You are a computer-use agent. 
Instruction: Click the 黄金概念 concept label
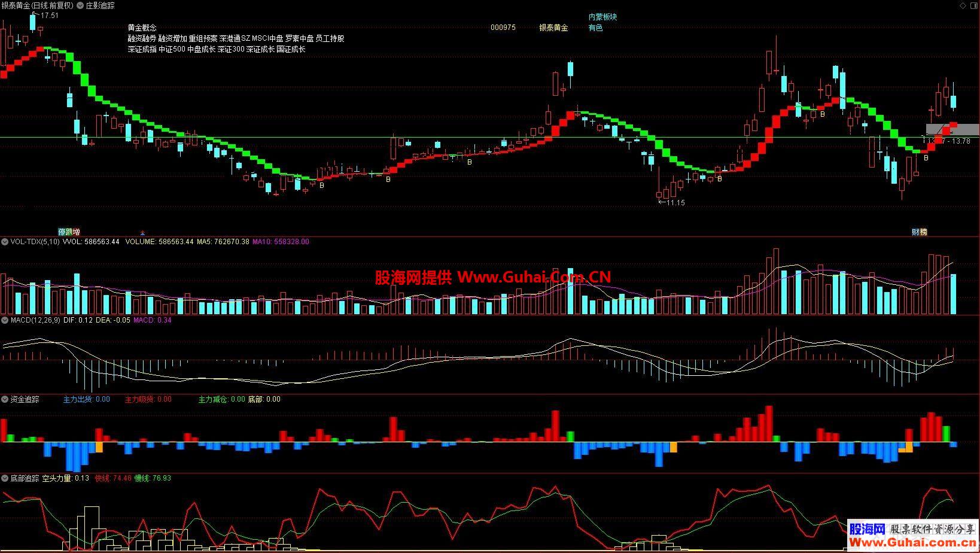click(142, 28)
